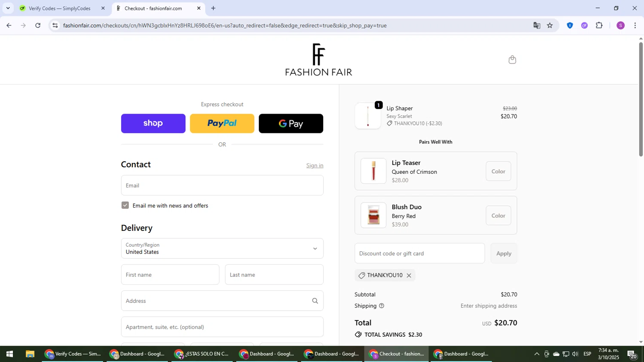
Task: Open the extensions puzzle icon
Action: (x=599, y=25)
